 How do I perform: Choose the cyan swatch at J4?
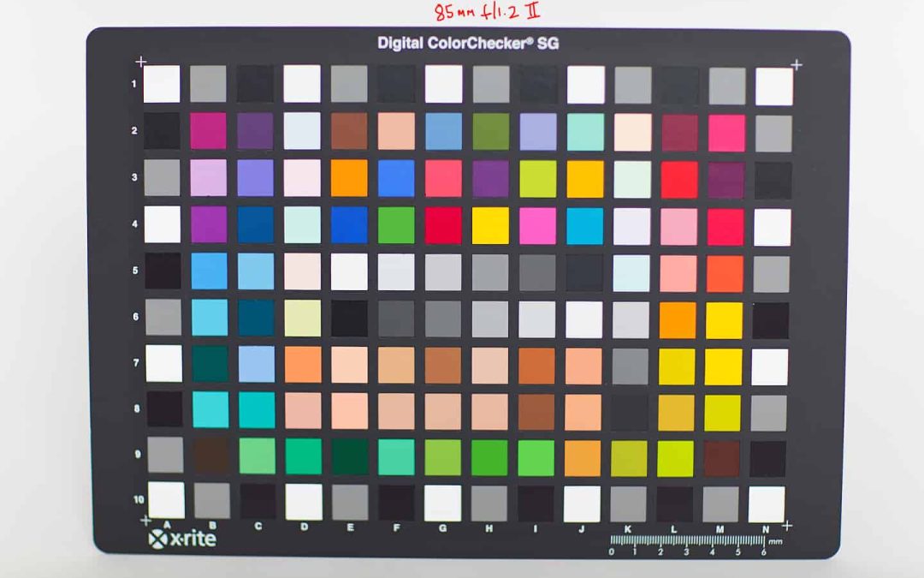585,225
